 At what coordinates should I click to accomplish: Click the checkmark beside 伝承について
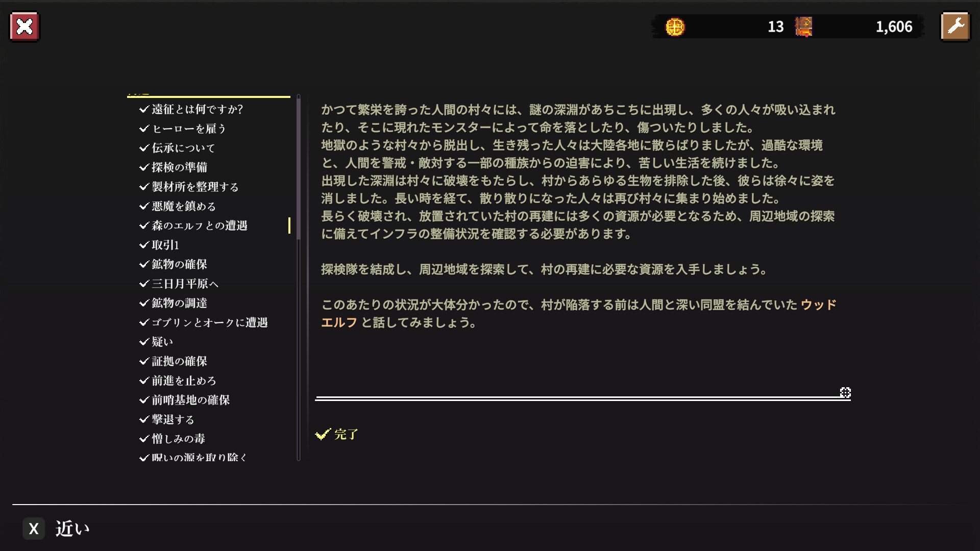point(144,148)
